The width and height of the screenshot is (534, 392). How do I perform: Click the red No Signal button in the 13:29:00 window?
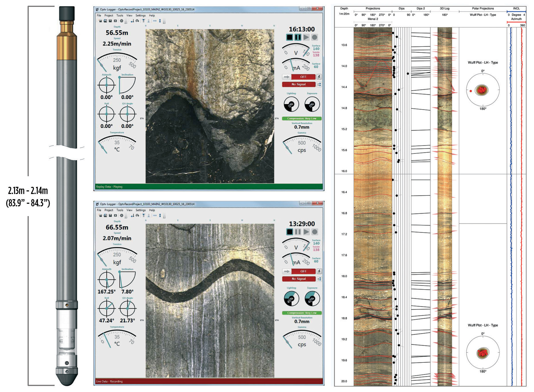click(299, 279)
